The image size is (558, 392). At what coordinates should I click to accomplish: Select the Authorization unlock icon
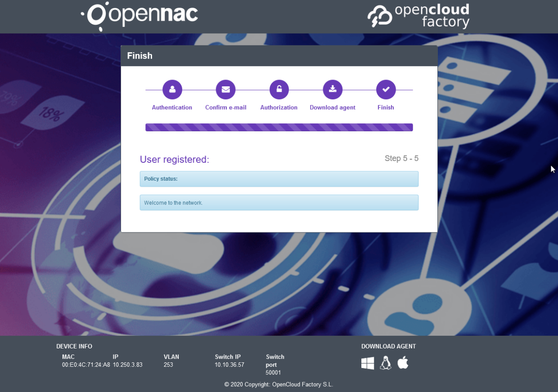(x=279, y=89)
